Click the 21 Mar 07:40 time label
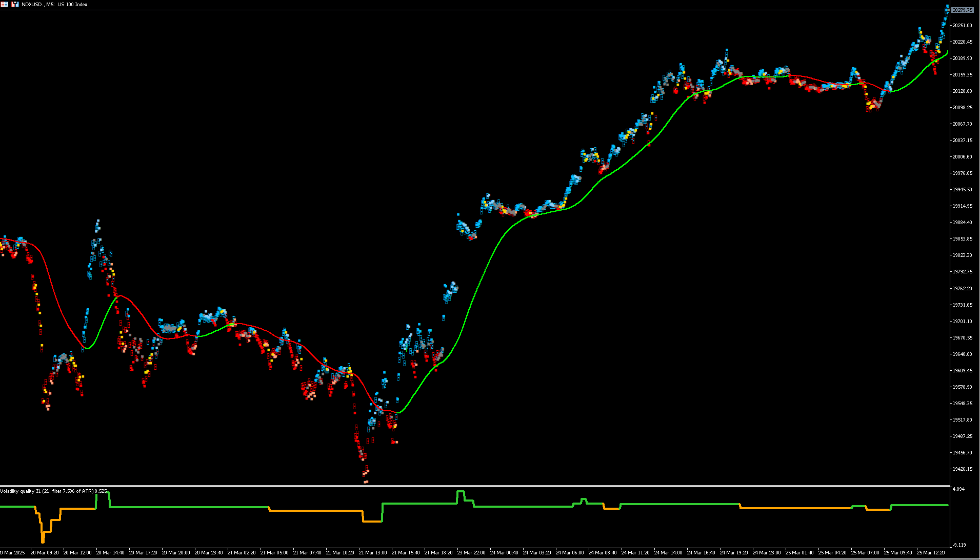 tap(307, 553)
